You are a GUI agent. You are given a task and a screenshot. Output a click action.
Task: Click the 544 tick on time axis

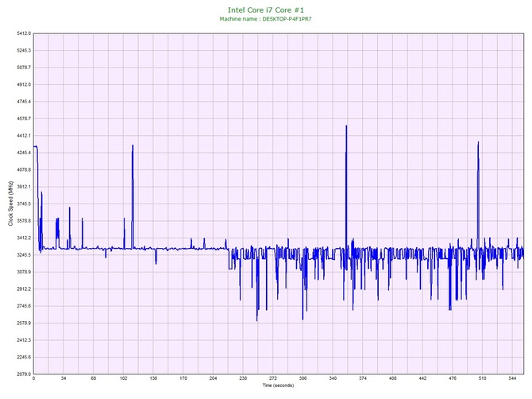pyautogui.click(x=512, y=378)
